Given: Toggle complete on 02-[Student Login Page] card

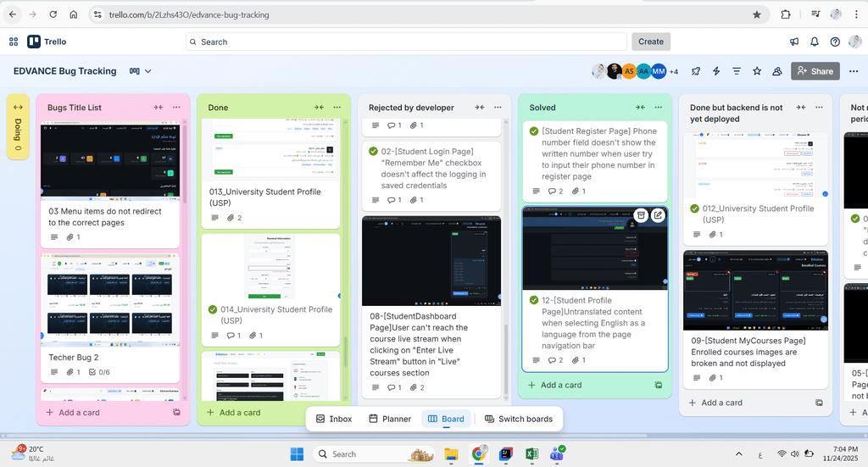Looking at the screenshot, I should pos(373,151).
